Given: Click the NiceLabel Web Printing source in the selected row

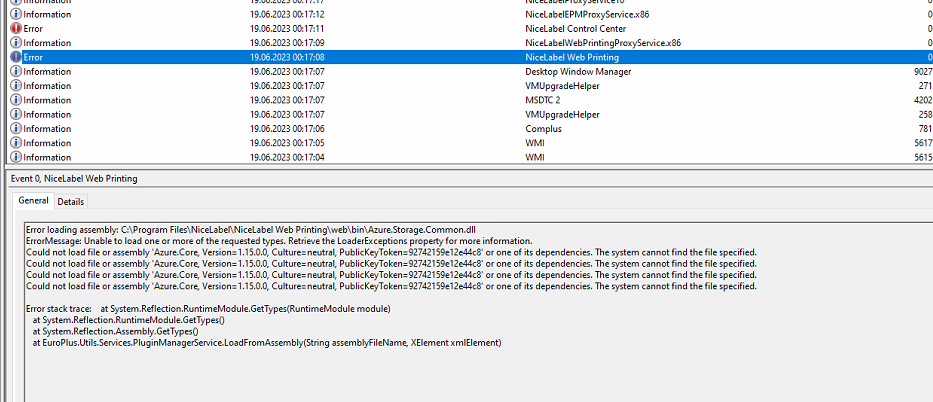Looking at the screenshot, I should (x=572, y=57).
